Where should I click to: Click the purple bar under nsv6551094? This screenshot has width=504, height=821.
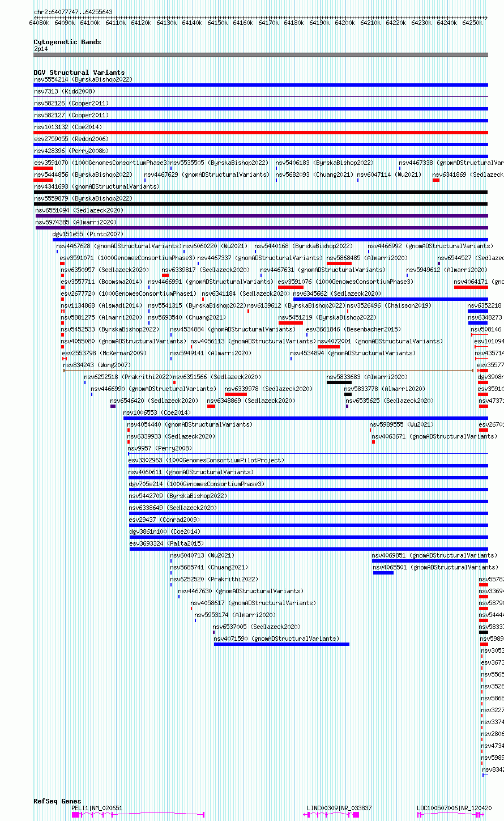(x=262, y=216)
